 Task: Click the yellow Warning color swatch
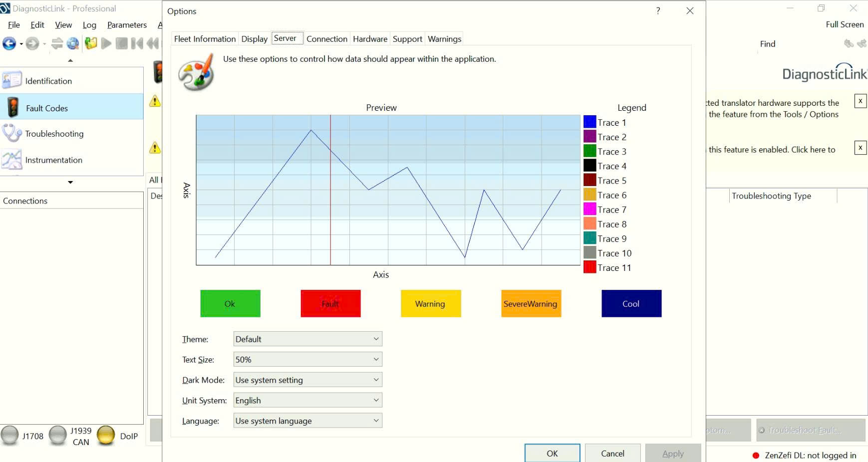431,303
